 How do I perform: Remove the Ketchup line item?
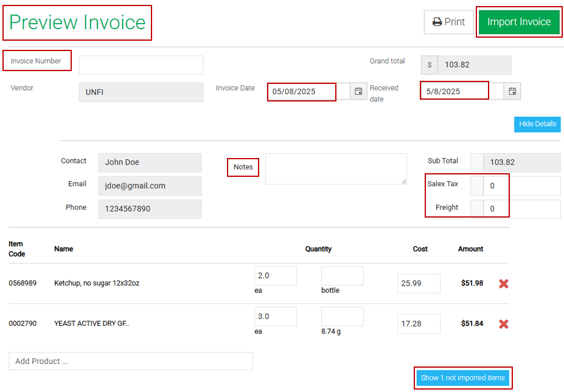(x=503, y=283)
